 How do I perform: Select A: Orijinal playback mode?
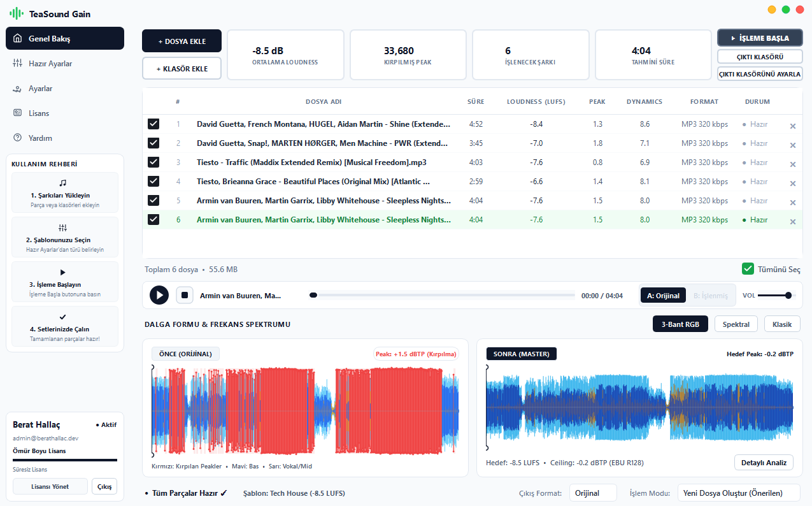[663, 296]
